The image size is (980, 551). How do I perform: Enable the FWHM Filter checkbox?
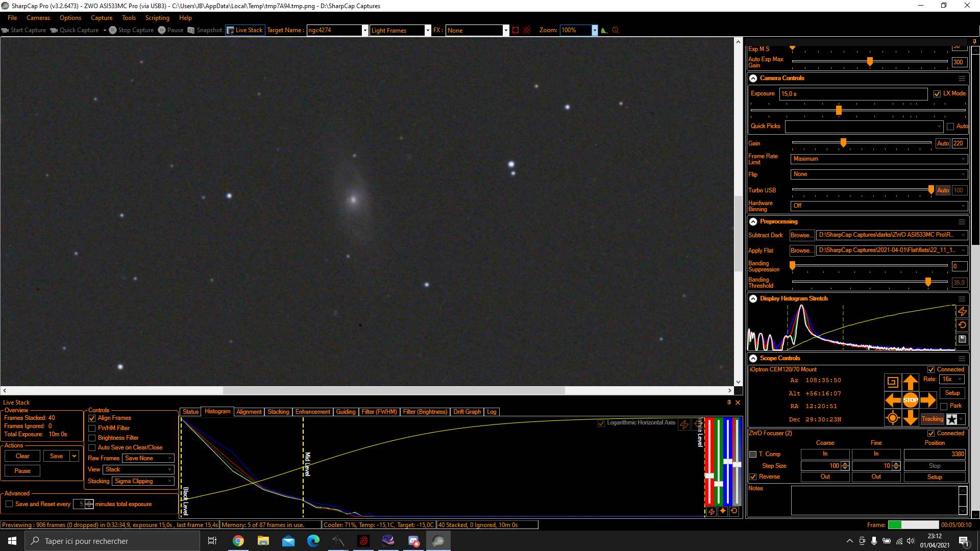[x=92, y=429]
